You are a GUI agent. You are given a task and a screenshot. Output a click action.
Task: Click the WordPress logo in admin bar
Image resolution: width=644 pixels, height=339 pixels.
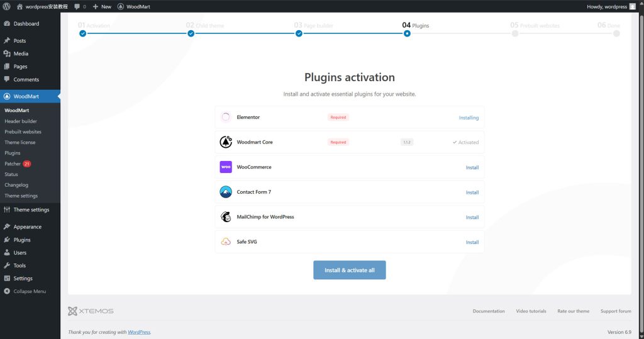(x=7, y=6)
